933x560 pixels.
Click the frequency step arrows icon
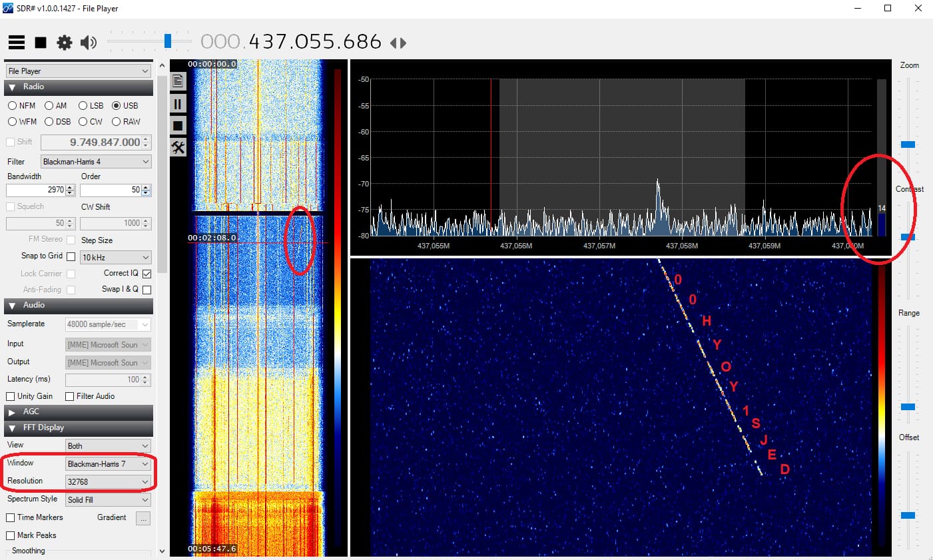click(398, 43)
